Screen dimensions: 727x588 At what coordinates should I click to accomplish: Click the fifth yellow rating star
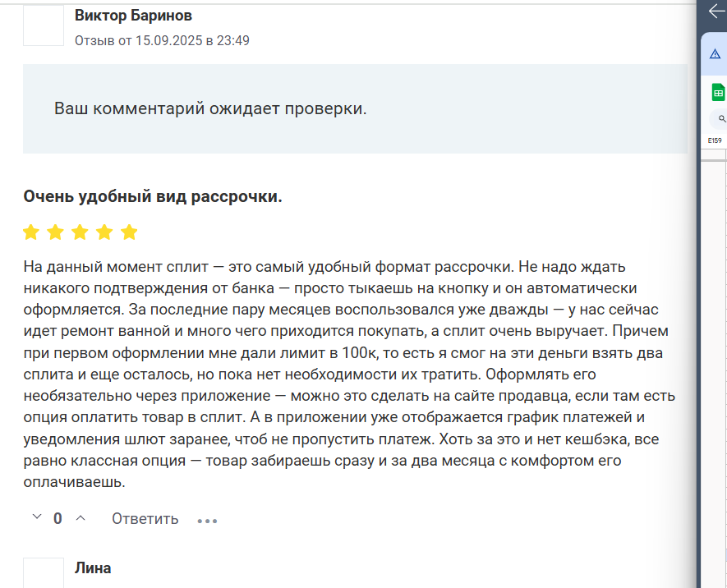click(129, 232)
